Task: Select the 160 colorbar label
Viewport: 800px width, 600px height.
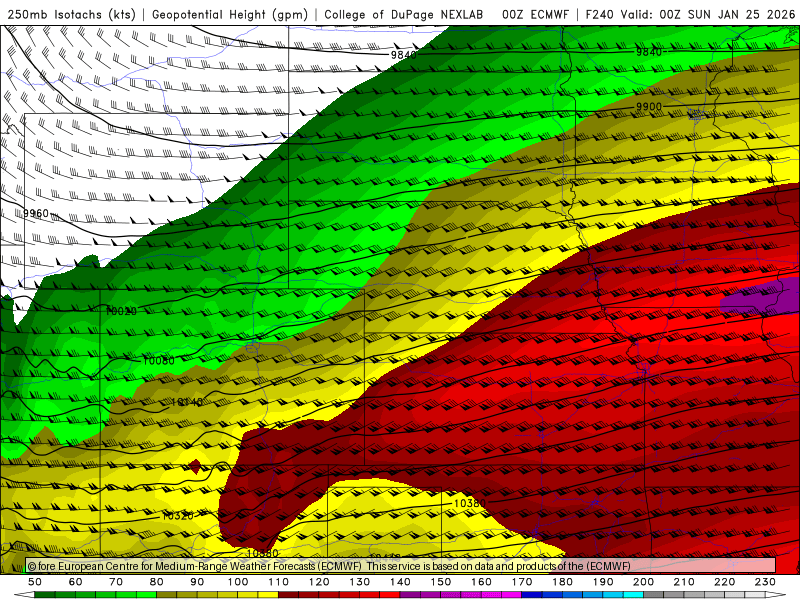Action: [482, 582]
